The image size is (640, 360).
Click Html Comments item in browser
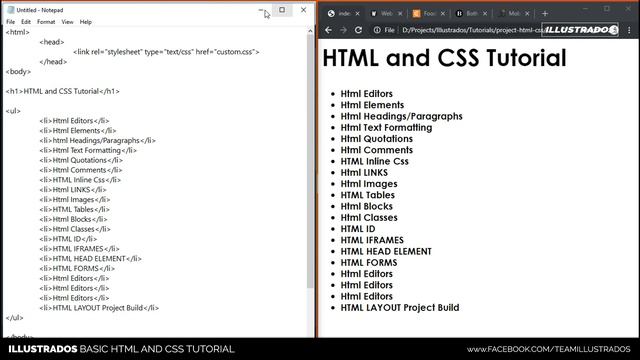click(377, 150)
